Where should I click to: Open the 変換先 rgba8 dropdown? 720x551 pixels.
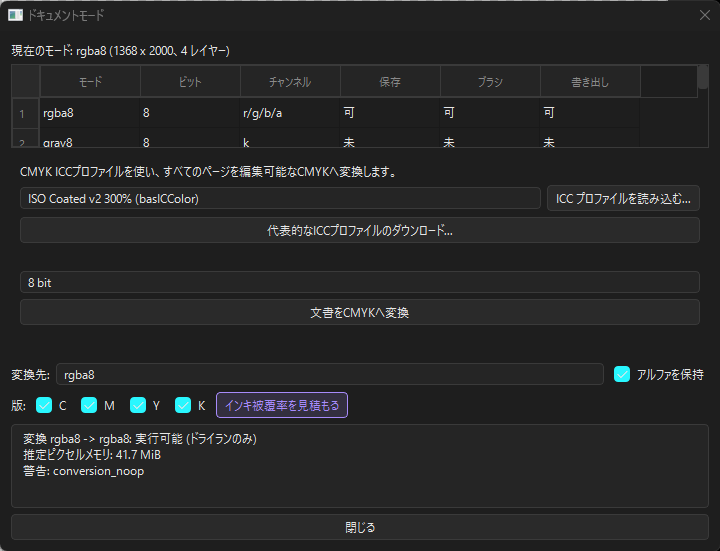click(x=330, y=375)
